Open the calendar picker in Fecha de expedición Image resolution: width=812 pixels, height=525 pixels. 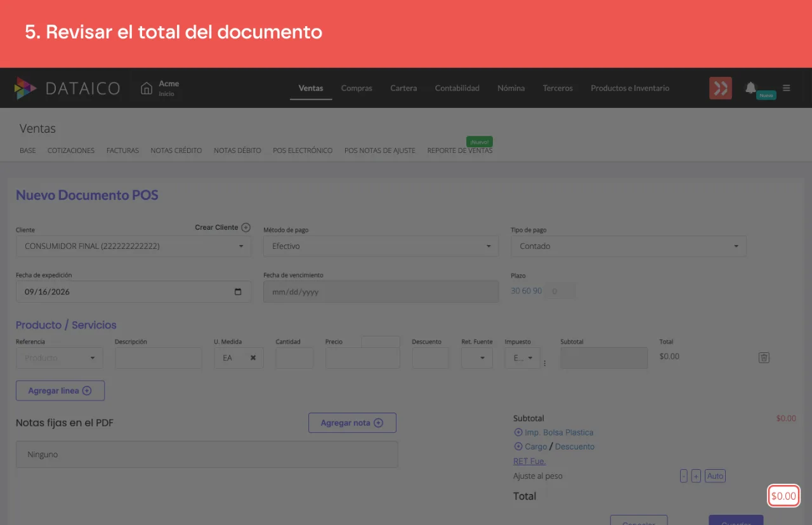pos(238,292)
